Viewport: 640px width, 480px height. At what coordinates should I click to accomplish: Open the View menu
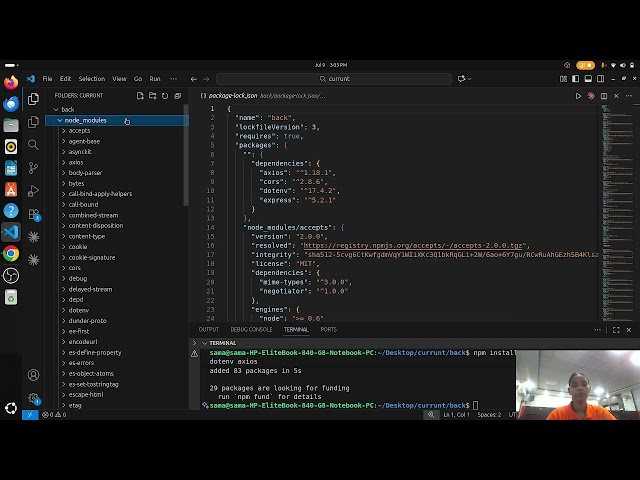point(119,79)
